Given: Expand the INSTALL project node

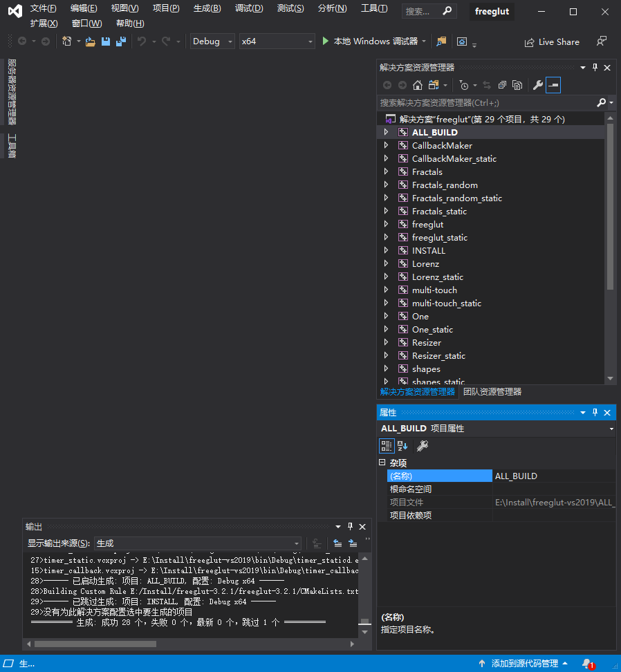Looking at the screenshot, I should click(x=386, y=250).
